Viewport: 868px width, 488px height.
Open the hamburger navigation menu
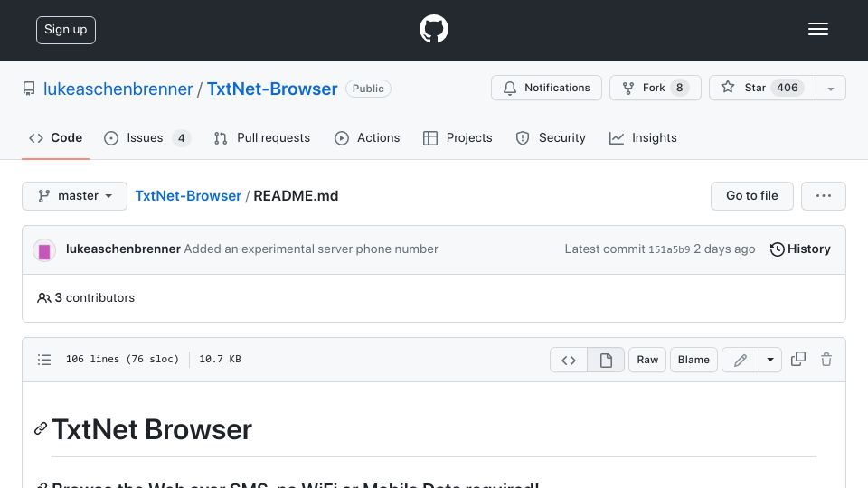[x=817, y=29]
